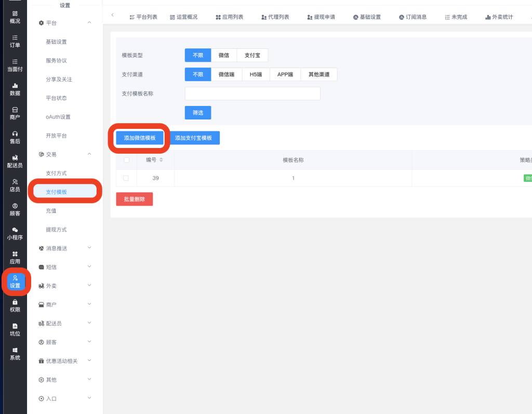Open the 权限 lock icon
This screenshot has height=414, width=532.
pyautogui.click(x=15, y=302)
